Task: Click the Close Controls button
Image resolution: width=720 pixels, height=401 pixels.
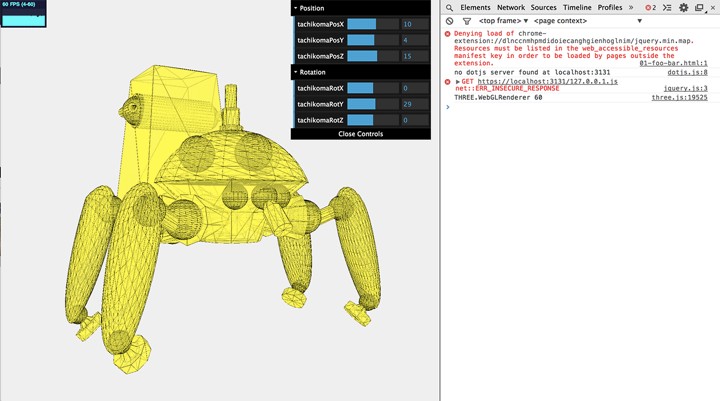Action: click(361, 134)
